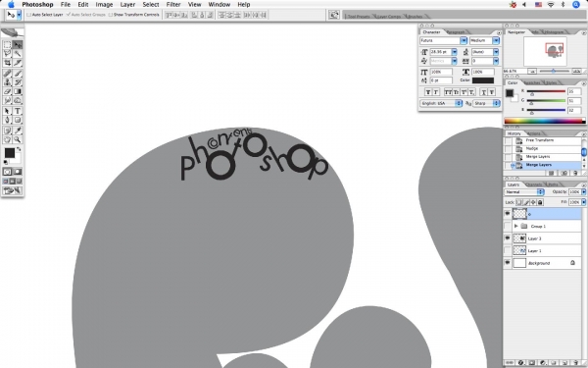Adjust the Navigator zoom slider
Viewport: 588px width, 368px height.
point(553,71)
